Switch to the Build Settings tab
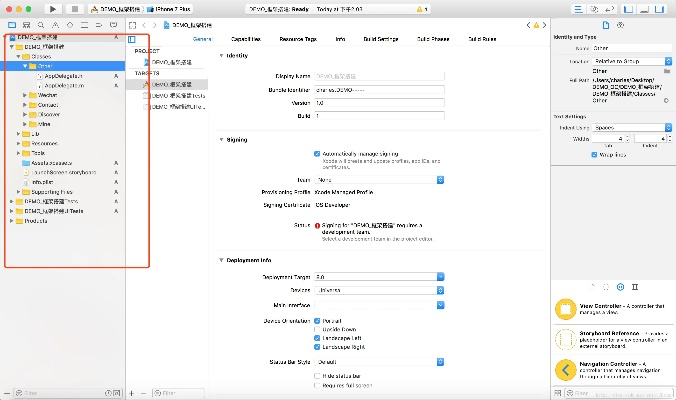 click(x=380, y=39)
